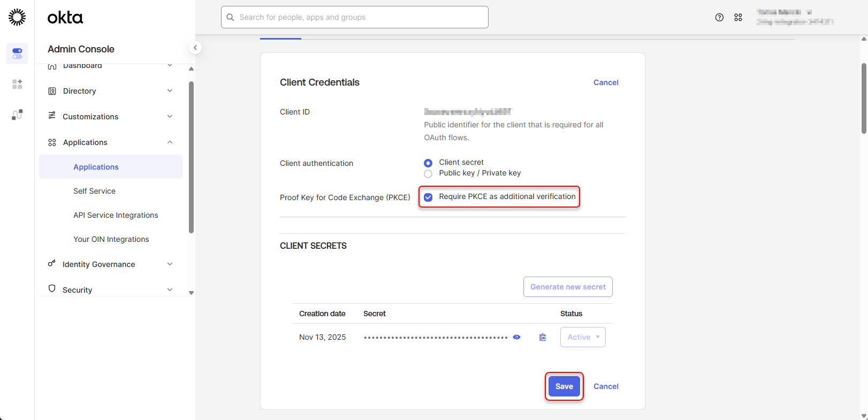
Task: Open API Service Integrations page
Action: click(x=116, y=215)
